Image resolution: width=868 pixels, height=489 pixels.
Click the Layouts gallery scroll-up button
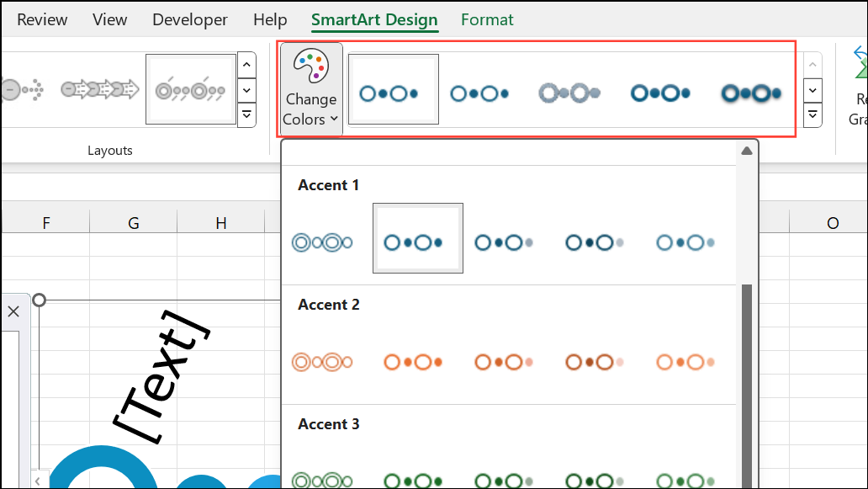[246, 65]
